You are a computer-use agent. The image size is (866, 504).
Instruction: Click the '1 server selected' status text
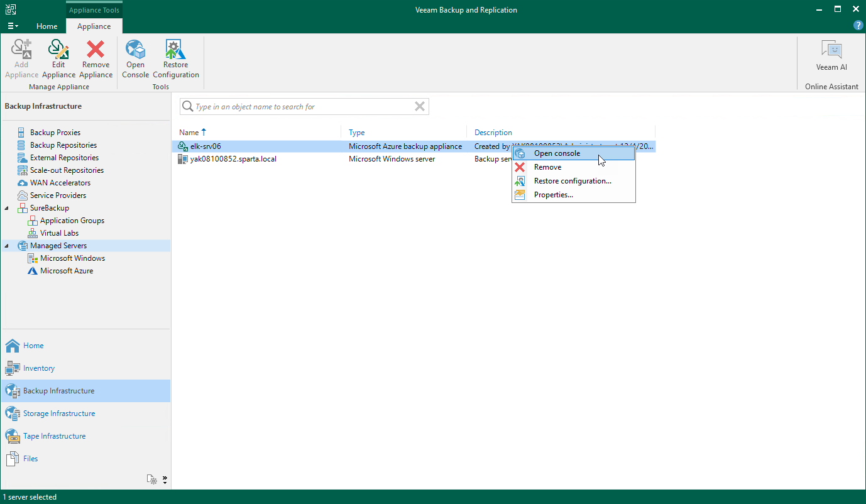coord(30,497)
